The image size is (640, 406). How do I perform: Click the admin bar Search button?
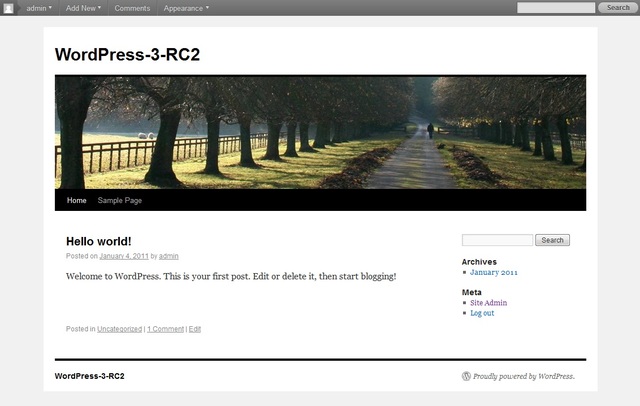click(618, 8)
